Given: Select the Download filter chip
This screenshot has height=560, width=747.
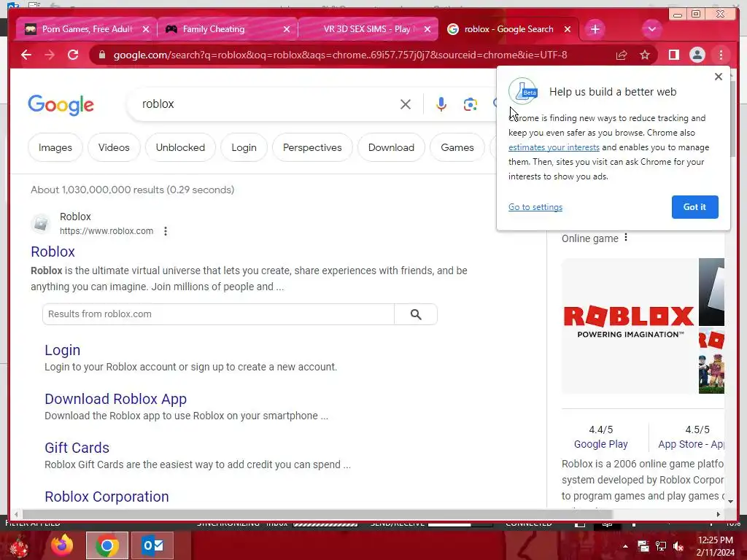Looking at the screenshot, I should click(x=391, y=147).
